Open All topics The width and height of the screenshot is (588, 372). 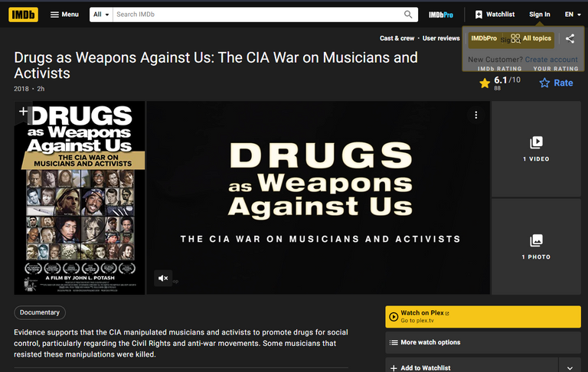[x=531, y=38]
